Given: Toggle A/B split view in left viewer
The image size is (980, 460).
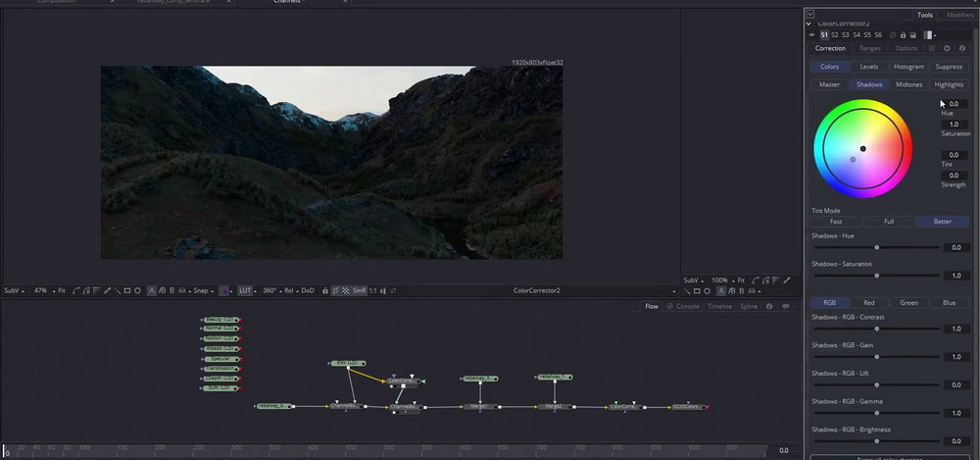Looking at the screenshot, I should pos(162,290).
